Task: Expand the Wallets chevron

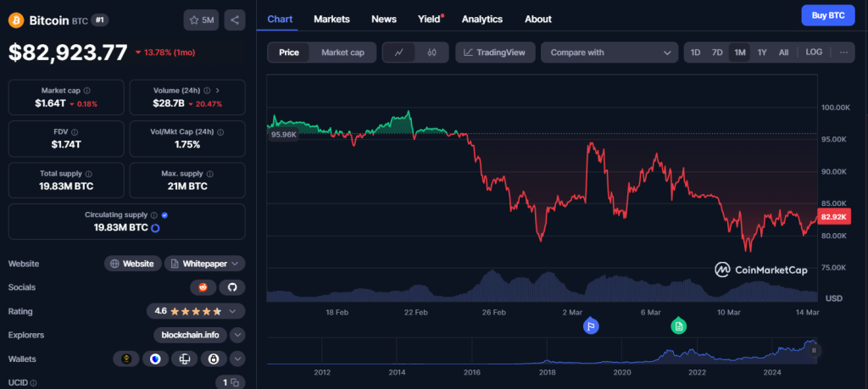Action: tap(237, 359)
